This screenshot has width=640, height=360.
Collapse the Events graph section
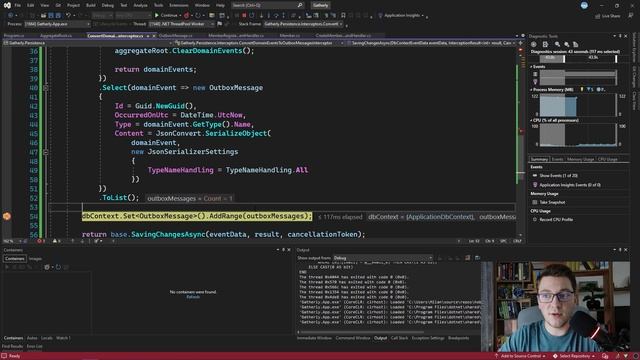[531, 67]
